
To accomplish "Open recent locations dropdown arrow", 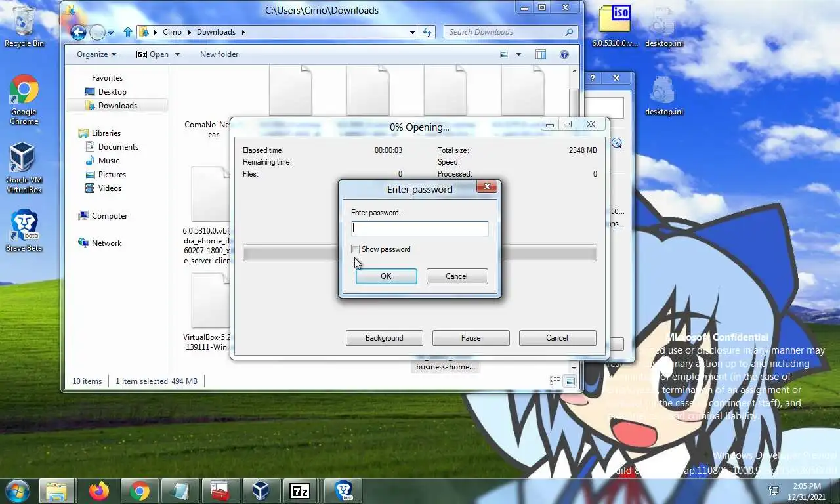I will click(x=110, y=32).
